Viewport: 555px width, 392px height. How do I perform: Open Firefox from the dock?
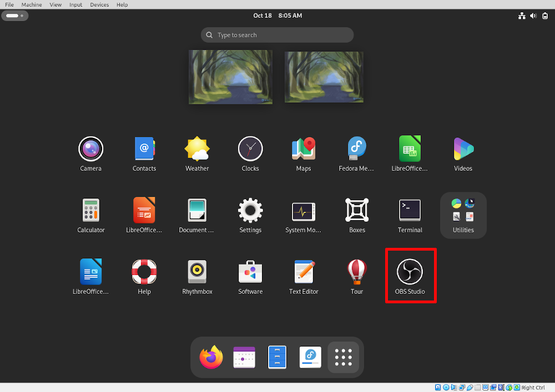[x=211, y=357]
